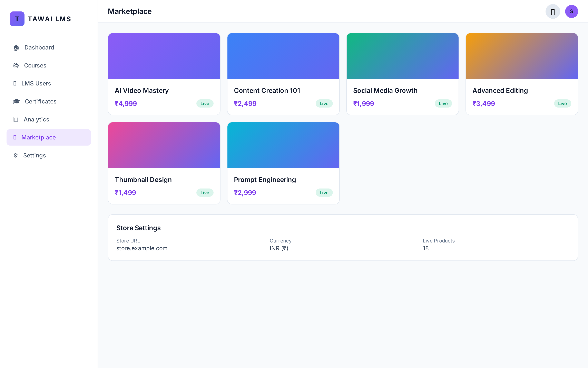Click the Currency label
588x368 pixels.
pos(281,241)
